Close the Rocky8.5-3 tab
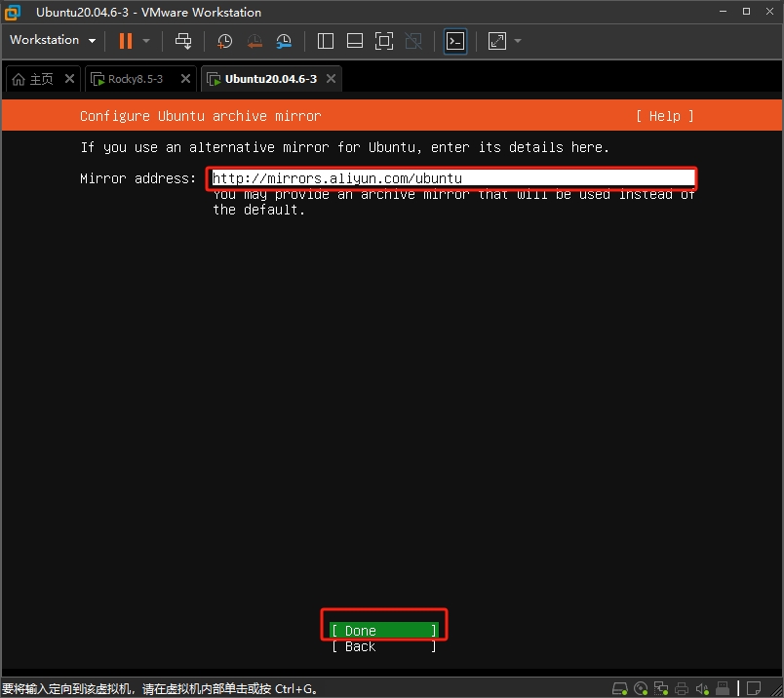 pos(185,79)
